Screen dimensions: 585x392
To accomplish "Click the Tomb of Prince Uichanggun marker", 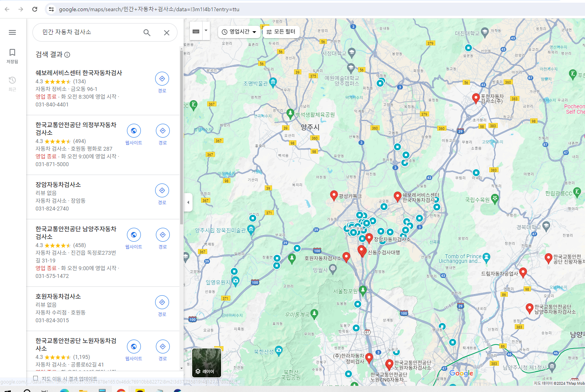I will tap(487, 257).
